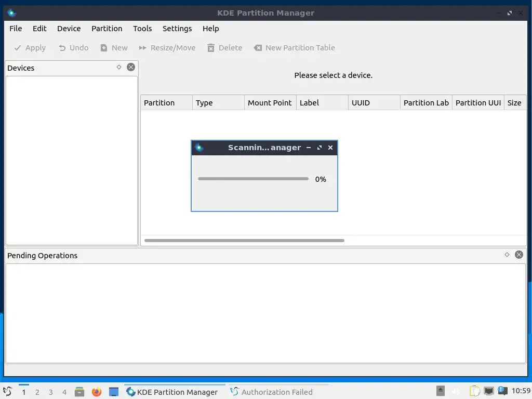Switch to virtual desktop 4

point(64,392)
